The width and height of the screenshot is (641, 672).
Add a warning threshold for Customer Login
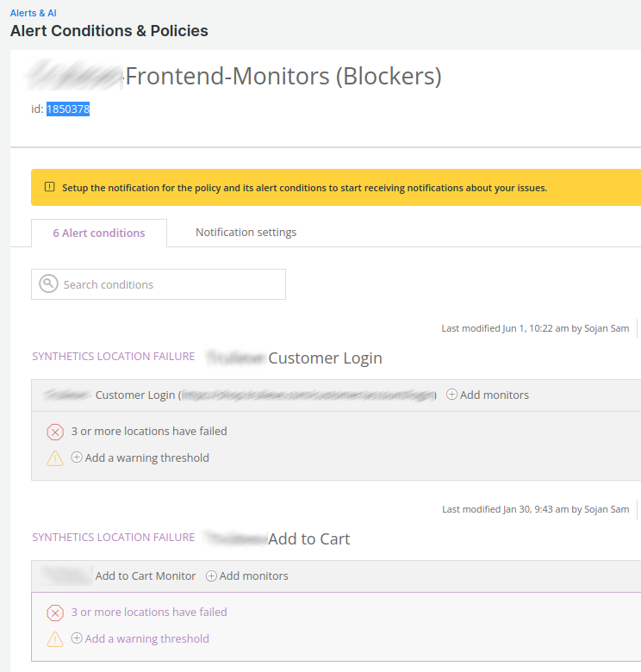tap(147, 457)
